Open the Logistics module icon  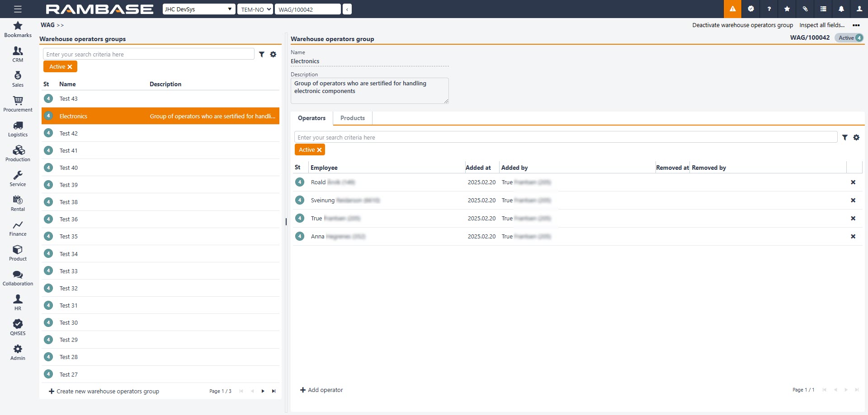18,128
